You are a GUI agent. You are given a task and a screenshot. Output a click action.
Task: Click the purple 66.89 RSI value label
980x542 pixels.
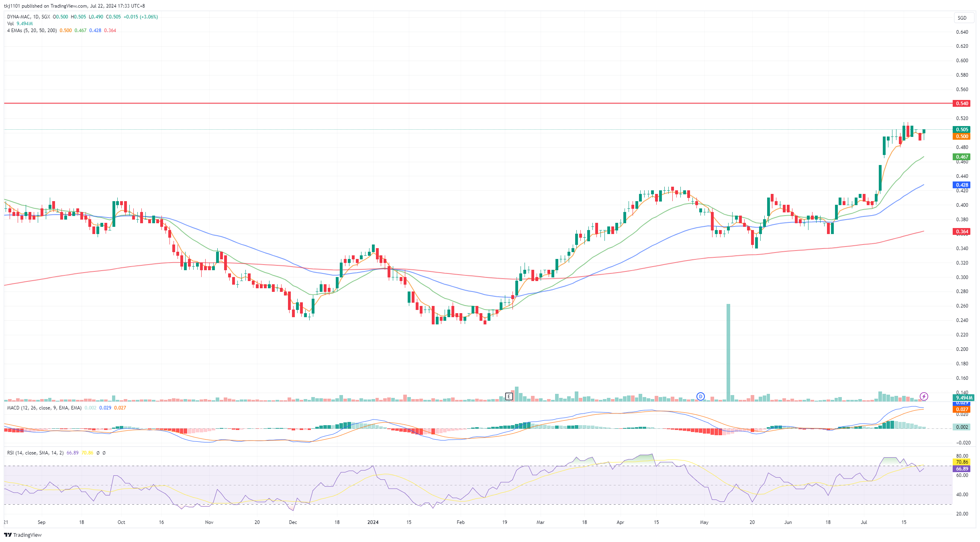tap(962, 469)
